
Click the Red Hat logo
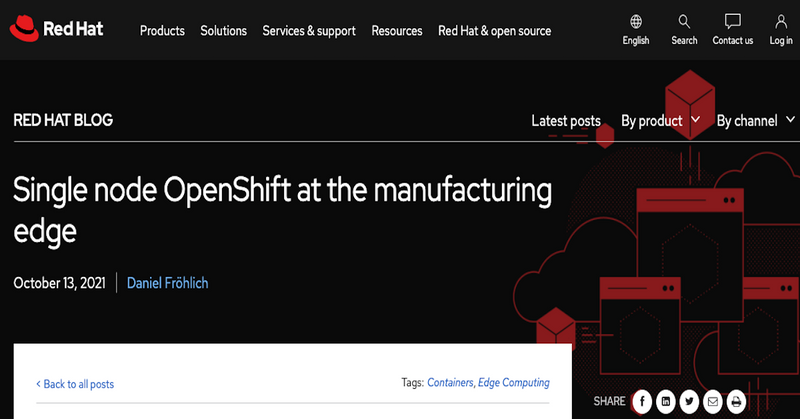[x=57, y=29]
